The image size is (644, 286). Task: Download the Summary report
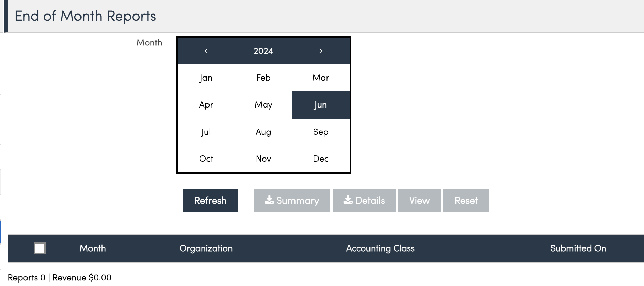292,201
